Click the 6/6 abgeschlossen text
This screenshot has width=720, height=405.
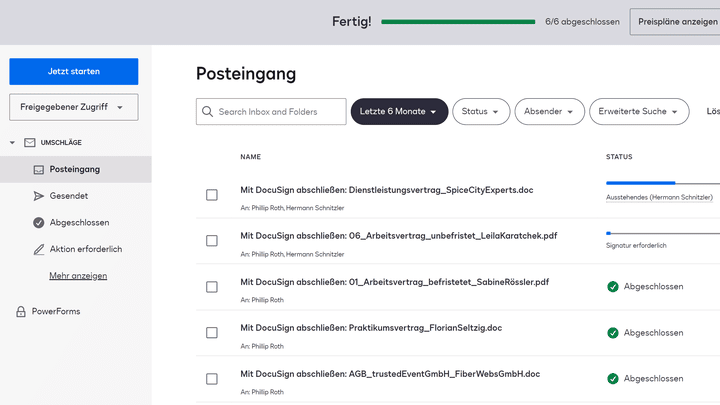(x=582, y=22)
